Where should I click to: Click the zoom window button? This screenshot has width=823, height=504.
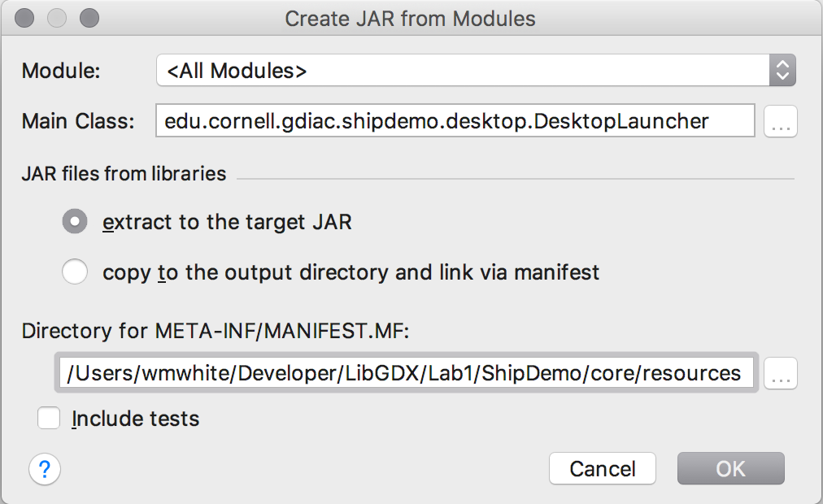[89, 18]
